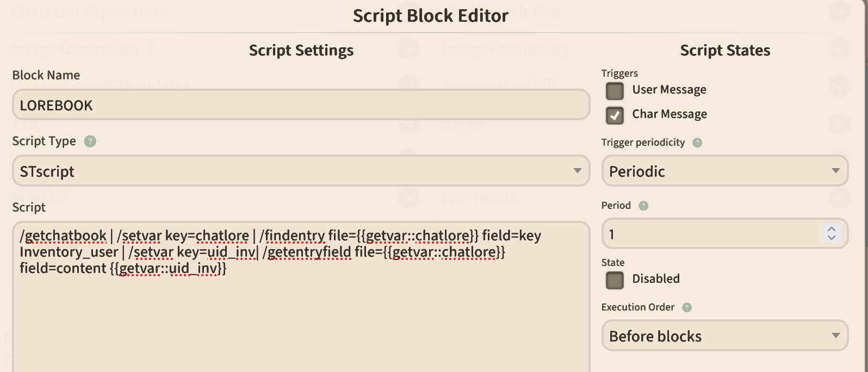This screenshot has width=868, height=372.
Task: Increase Period with the up stepper arrow
Action: (832, 229)
